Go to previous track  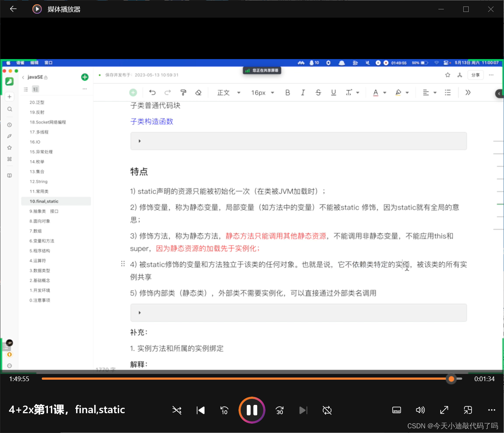pos(201,410)
